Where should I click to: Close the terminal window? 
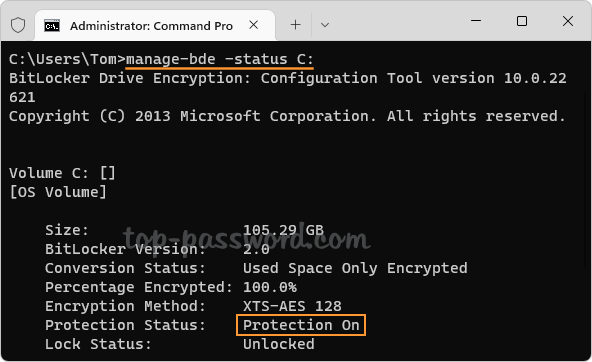(x=568, y=21)
